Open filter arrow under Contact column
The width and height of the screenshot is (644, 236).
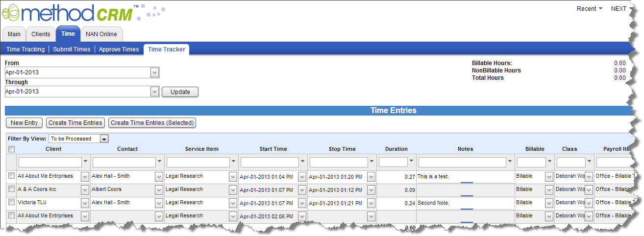[x=160, y=162]
